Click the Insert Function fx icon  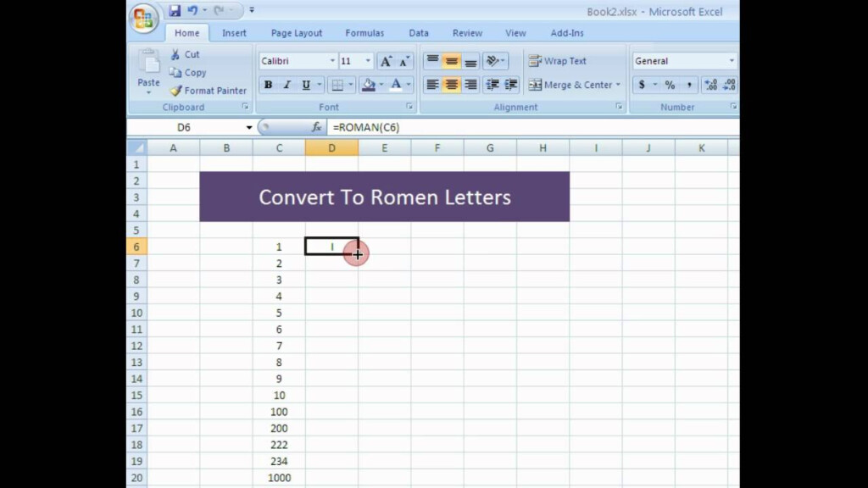[317, 127]
